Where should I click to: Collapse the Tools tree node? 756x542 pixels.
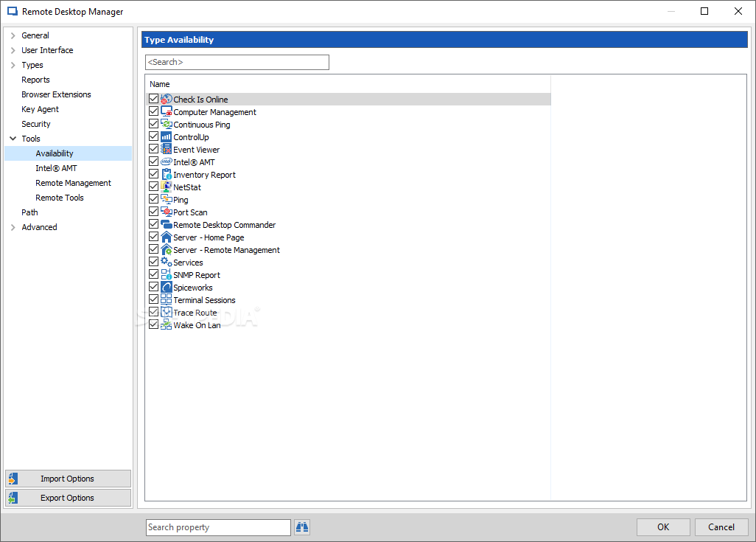(13, 139)
